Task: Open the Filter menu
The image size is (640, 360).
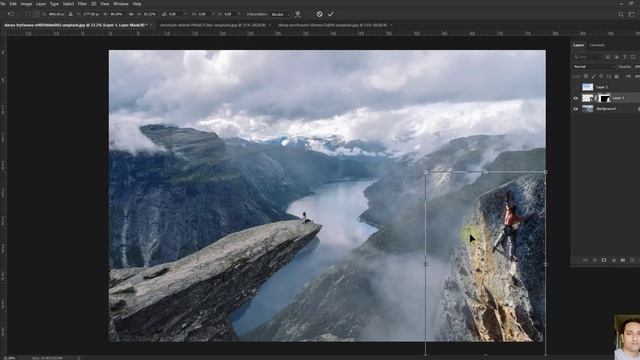Action: pos(82,4)
